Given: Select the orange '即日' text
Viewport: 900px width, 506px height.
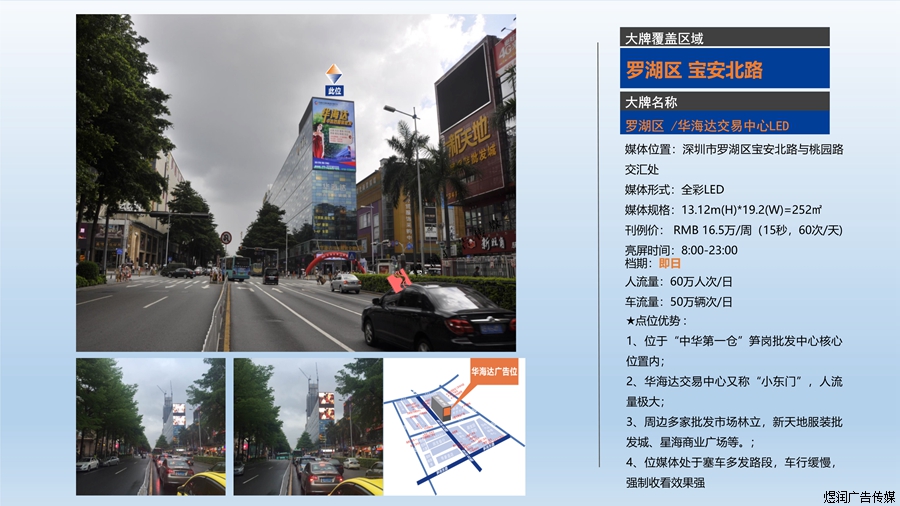Looking at the screenshot, I should point(669,263).
